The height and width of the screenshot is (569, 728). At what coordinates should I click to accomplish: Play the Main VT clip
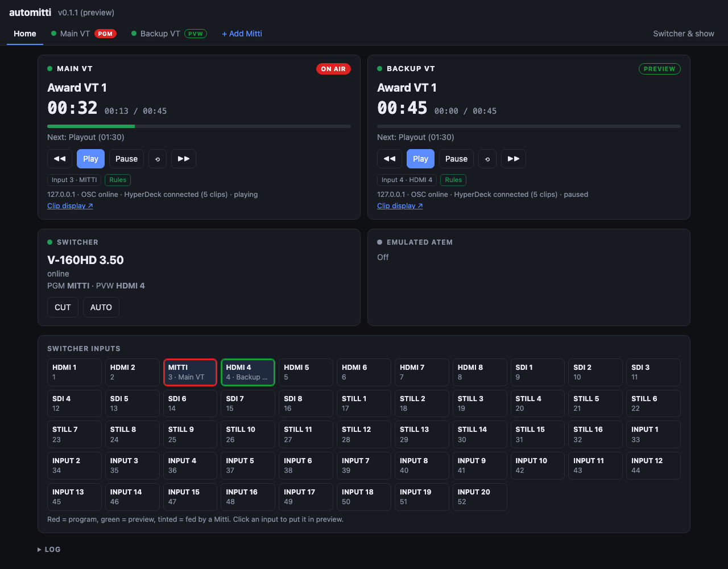pos(90,159)
